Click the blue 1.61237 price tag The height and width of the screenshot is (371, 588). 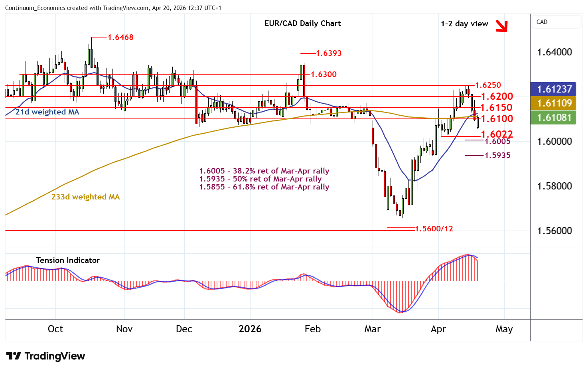(554, 89)
